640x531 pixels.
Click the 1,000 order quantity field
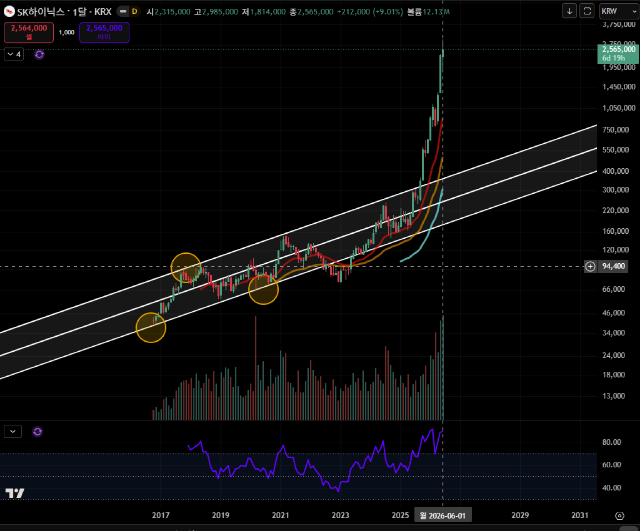click(67, 32)
